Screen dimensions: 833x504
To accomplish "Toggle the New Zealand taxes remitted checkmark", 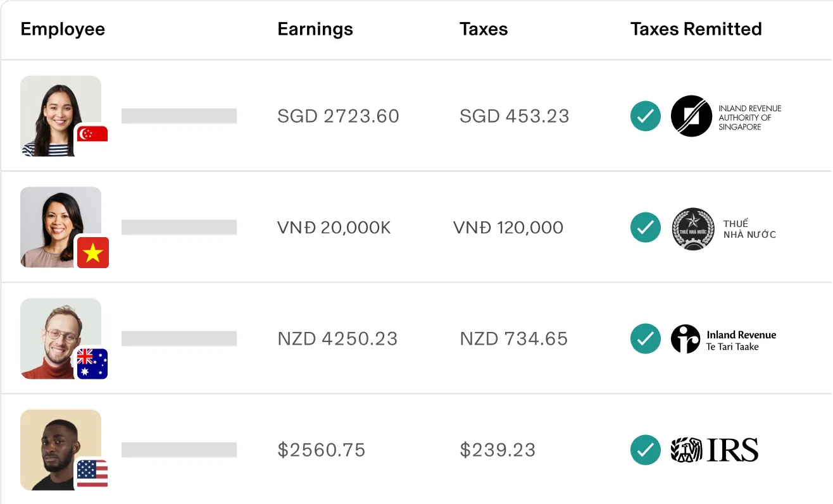I will pos(645,339).
